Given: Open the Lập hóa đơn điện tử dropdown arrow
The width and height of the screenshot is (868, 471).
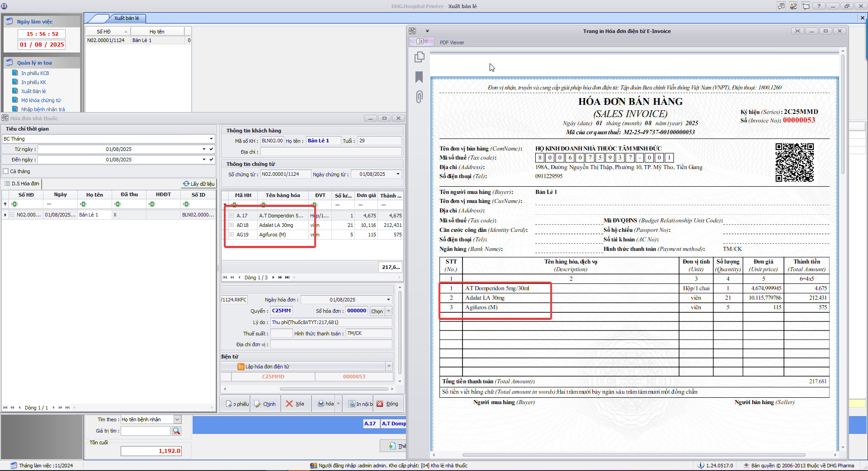Looking at the screenshot, I should 389,366.
